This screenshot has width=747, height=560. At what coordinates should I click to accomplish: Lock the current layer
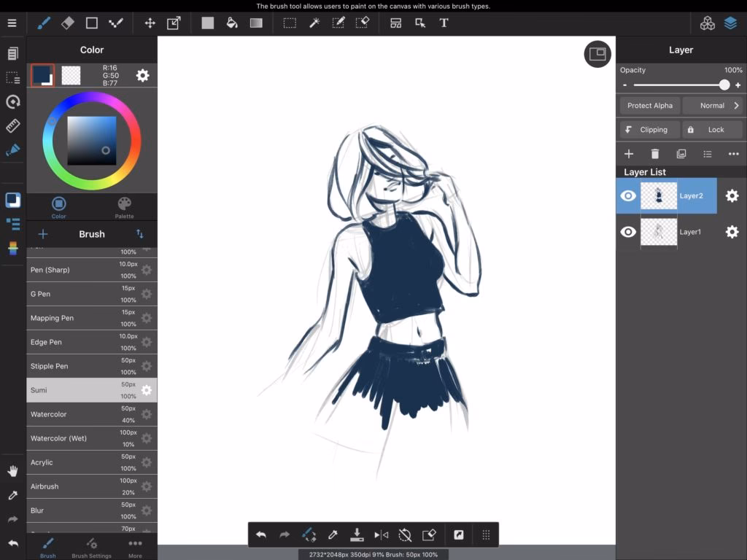coord(711,129)
